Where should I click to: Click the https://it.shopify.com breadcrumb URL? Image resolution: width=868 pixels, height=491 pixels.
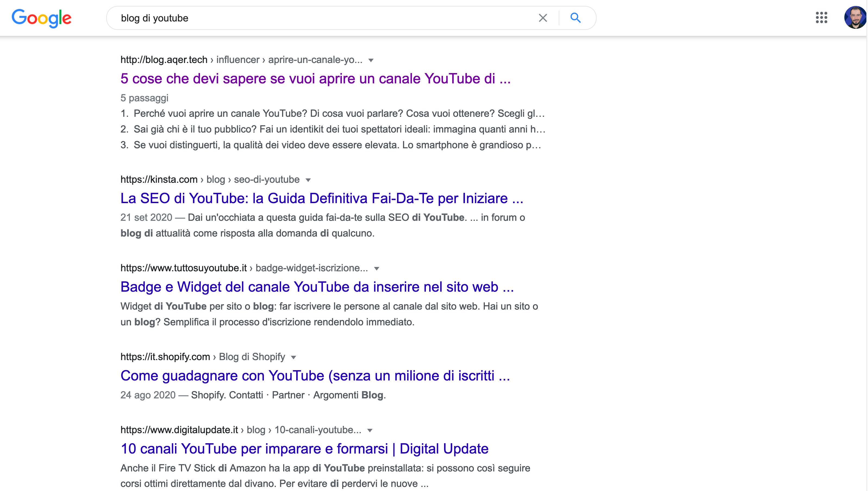(165, 357)
